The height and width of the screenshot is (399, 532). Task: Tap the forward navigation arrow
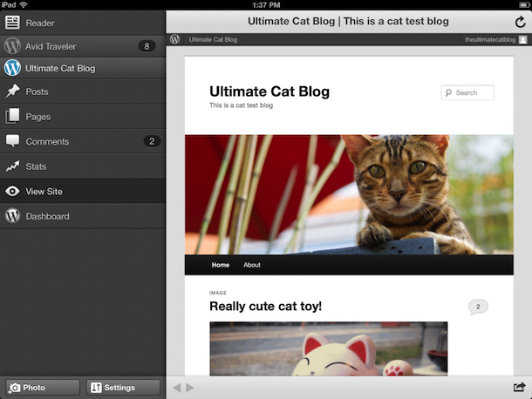190,388
